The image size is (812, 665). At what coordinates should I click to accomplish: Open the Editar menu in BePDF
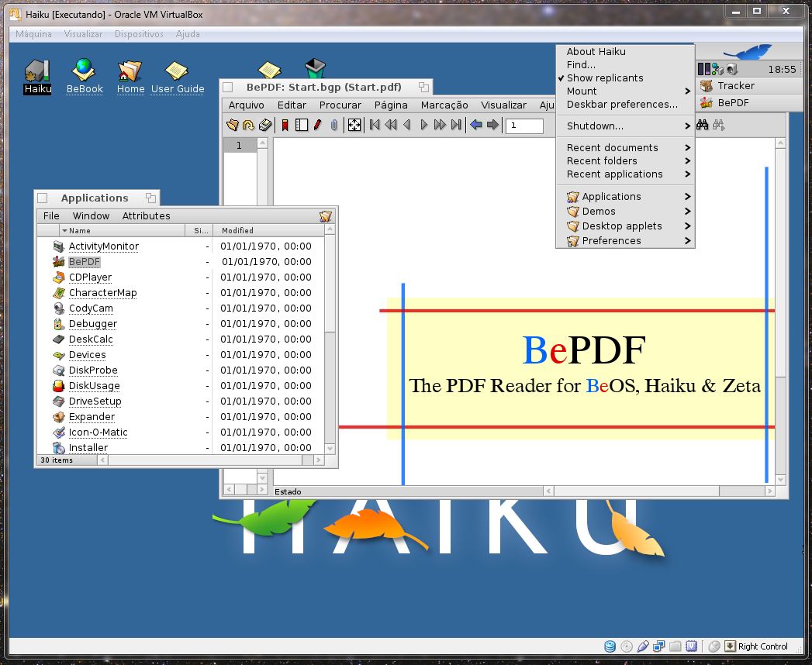point(292,105)
